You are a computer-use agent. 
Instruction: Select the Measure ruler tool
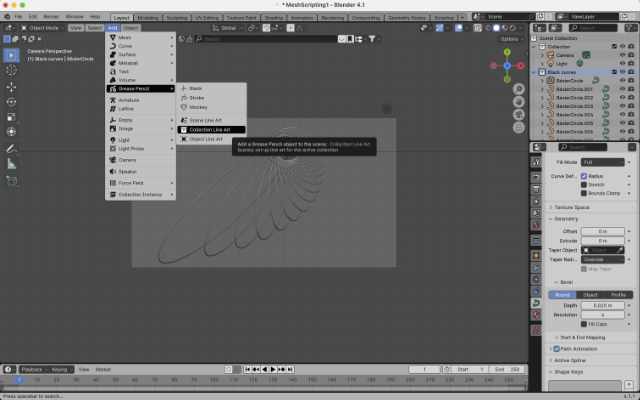pos(11,164)
